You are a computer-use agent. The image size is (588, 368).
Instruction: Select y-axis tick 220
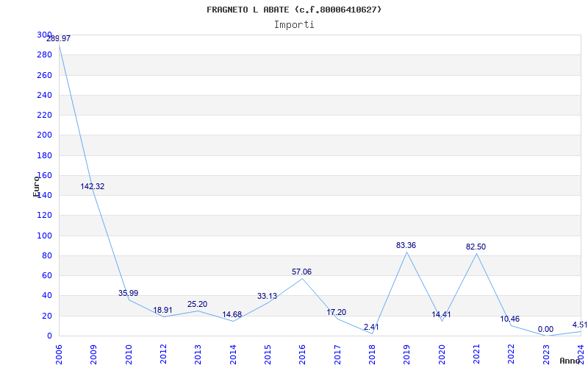[44, 116]
